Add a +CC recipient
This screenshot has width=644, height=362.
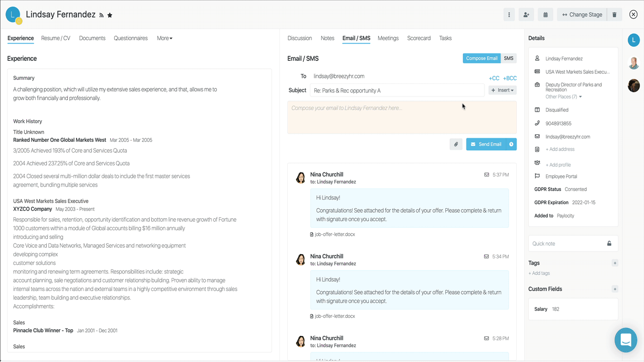(x=494, y=78)
